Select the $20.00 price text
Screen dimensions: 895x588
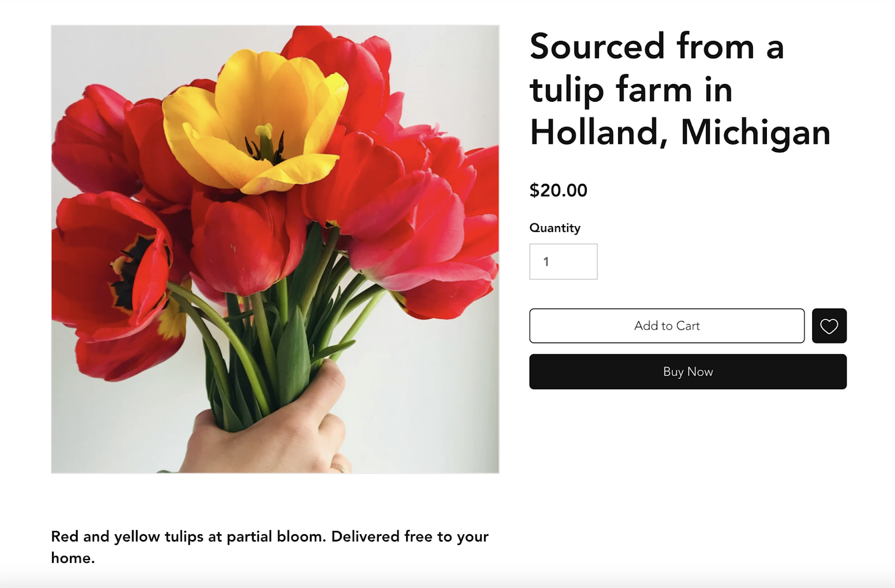click(x=558, y=190)
